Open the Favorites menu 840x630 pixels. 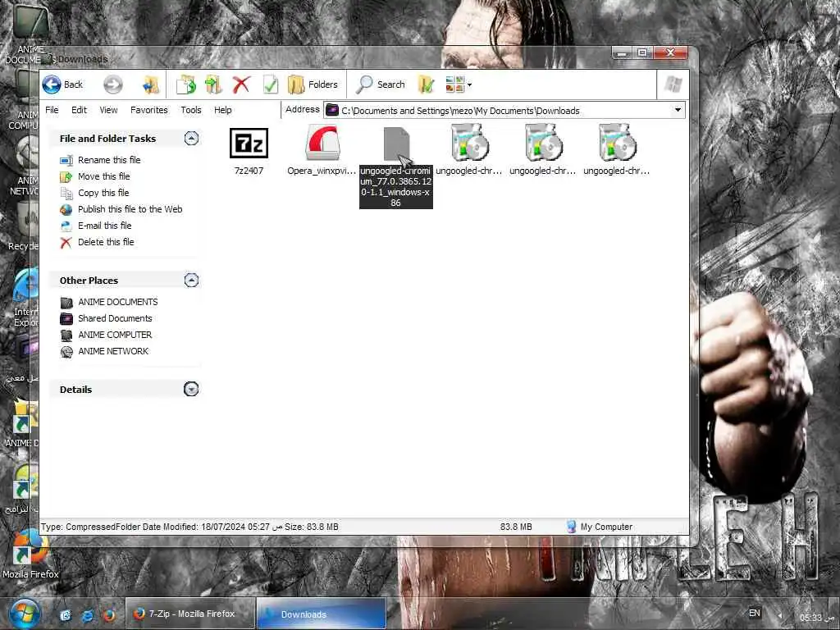[x=149, y=110]
